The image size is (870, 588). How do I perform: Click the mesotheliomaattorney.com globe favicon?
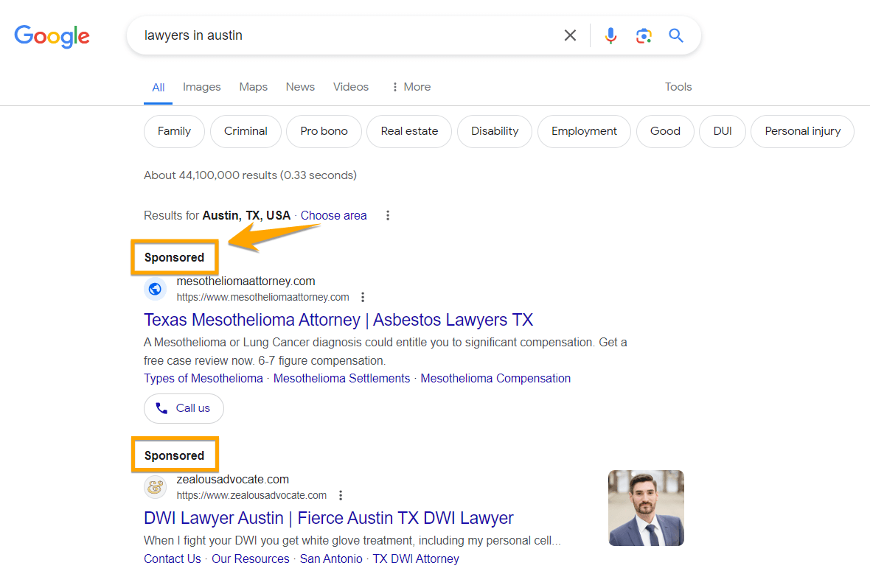[x=156, y=289]
